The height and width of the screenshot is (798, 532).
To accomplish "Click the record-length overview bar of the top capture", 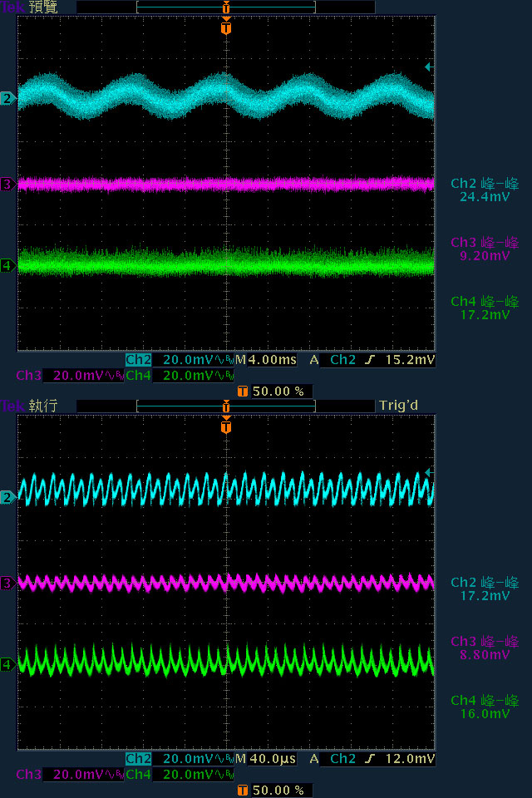I will click(226, 7).
